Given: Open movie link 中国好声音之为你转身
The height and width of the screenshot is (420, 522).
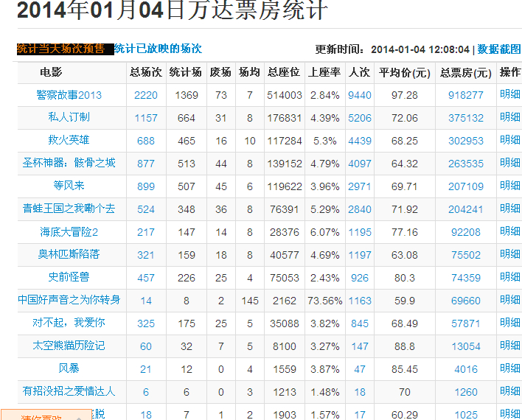Looking at the screenshot, I should 69,300.
